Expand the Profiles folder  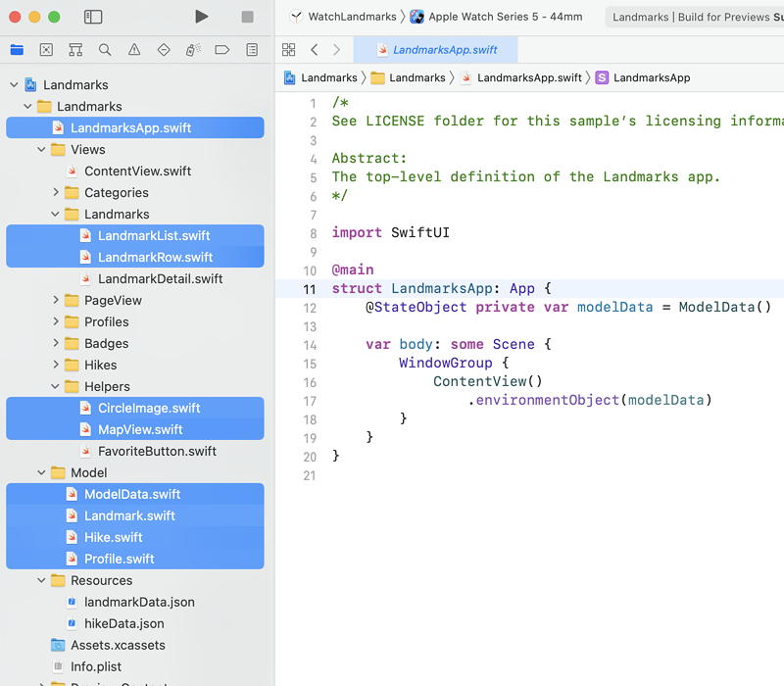(x=56, y=321)
